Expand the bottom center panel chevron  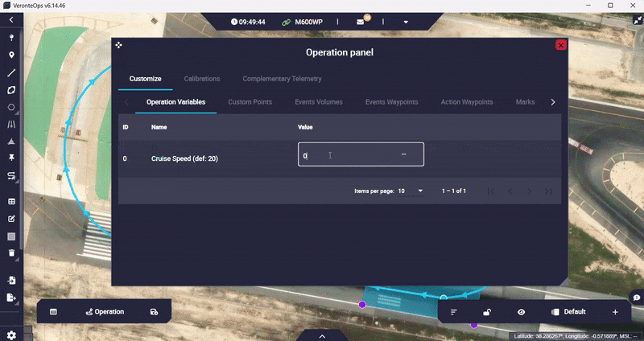(x=322, y=335)
